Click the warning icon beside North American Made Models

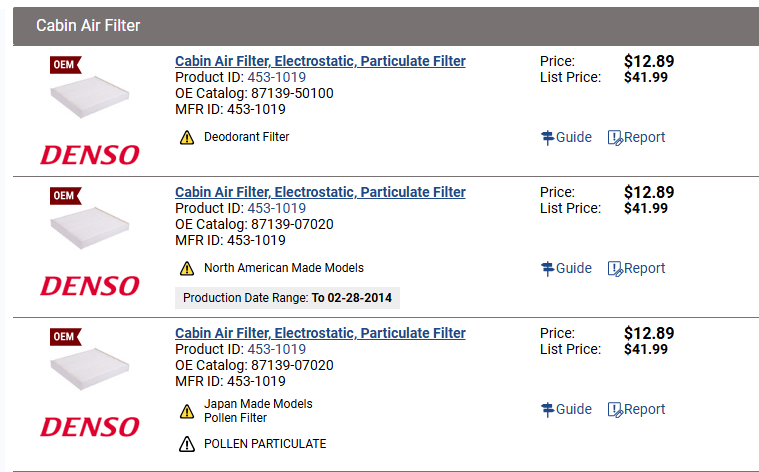click(x=187, y=269)
